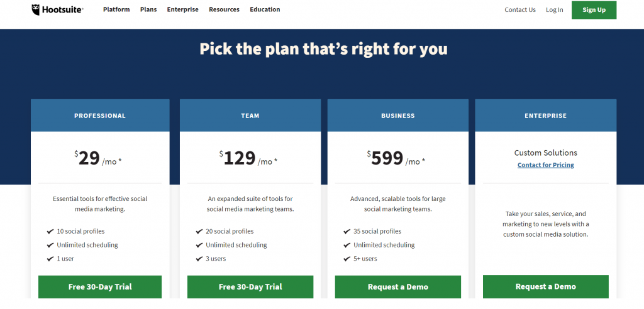Click the green Sign Up button
The height and width of the screenshot is (309, 644).
coord(594,10)
